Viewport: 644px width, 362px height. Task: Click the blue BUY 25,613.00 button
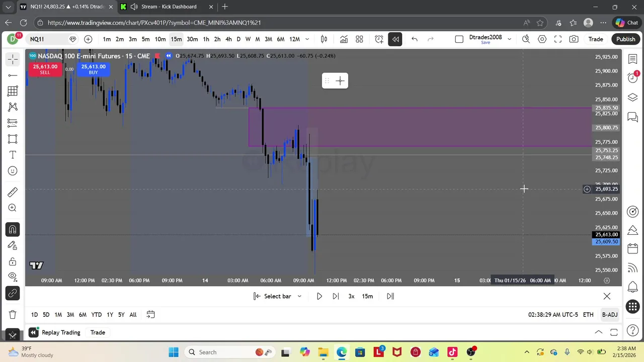pyautogui.click(x=93, y=69)
